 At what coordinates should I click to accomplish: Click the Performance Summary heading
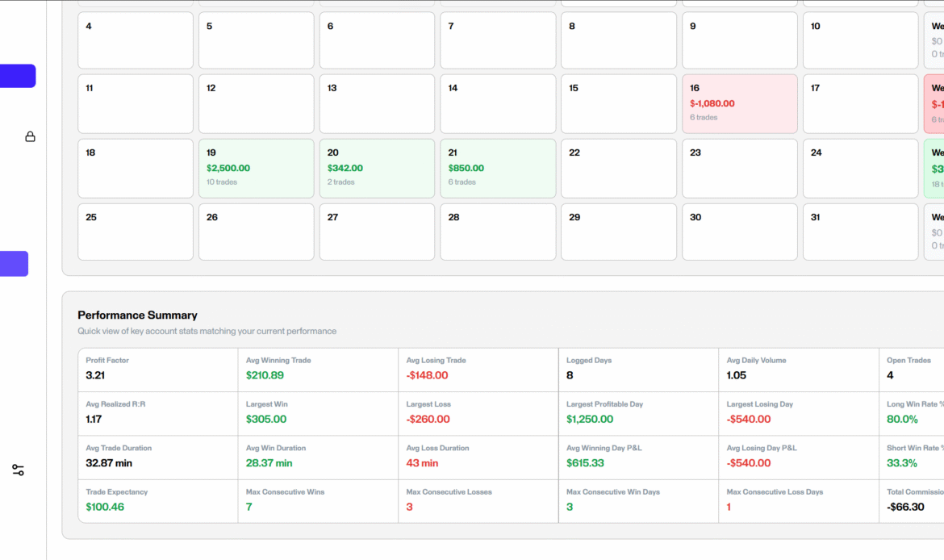pos(137,316)
